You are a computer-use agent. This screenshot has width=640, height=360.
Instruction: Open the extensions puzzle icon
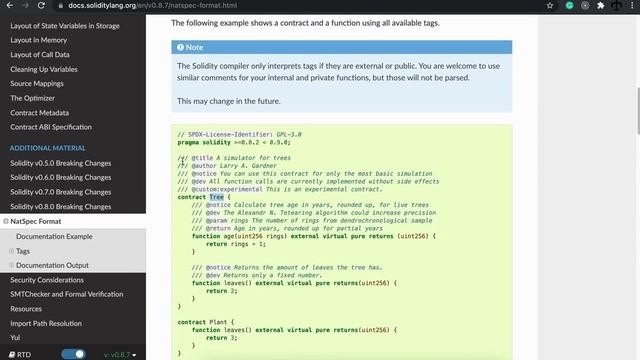click(x=601, y=5)
